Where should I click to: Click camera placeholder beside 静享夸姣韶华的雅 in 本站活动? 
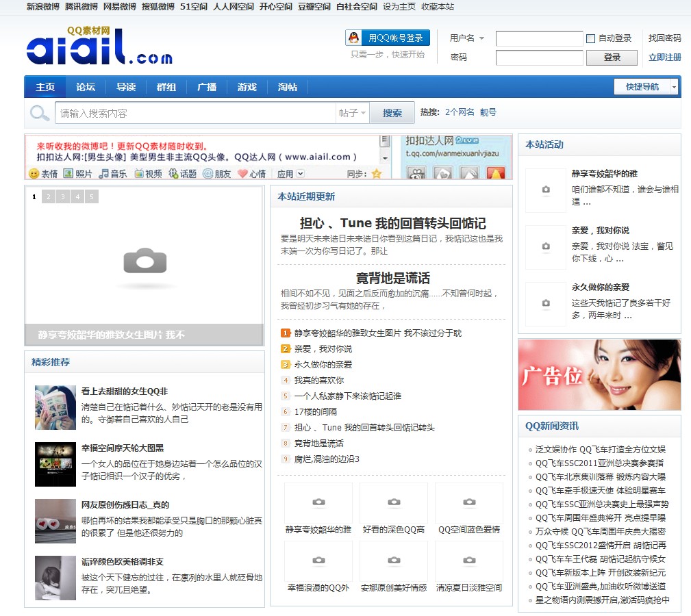[546, 190]
